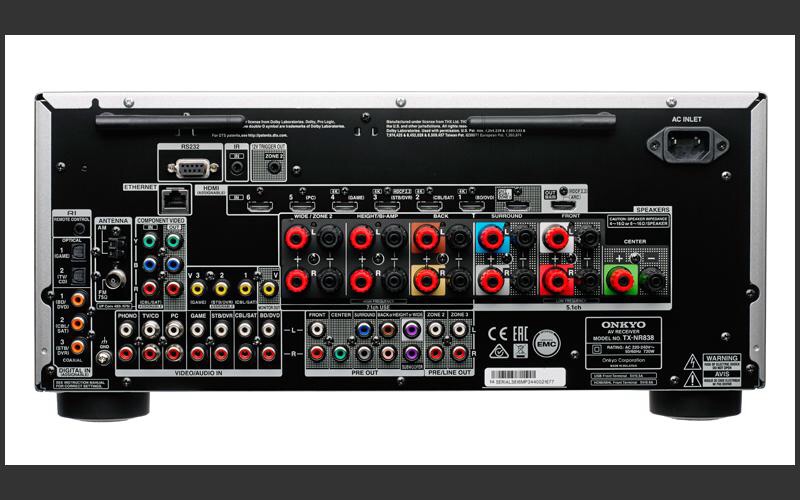Screen dimensions: 800x500
Task: Click the red CENTER speaker terminal on green
Action: point(621,280)
